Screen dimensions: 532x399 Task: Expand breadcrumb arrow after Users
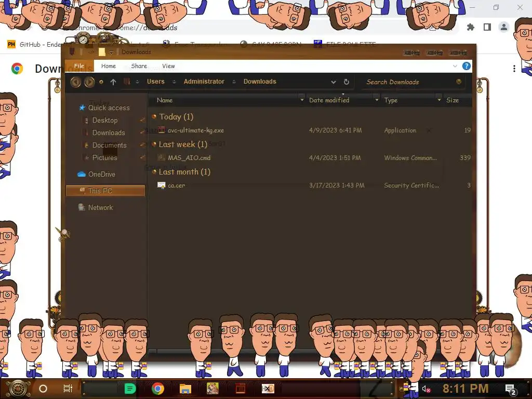tap(174, 82)
